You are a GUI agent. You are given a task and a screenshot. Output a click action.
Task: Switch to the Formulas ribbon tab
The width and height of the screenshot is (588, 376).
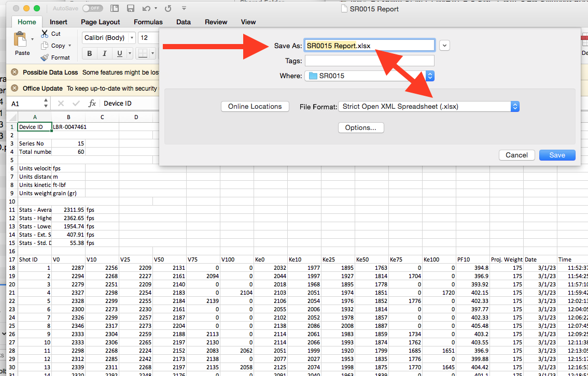click(148, 22)
